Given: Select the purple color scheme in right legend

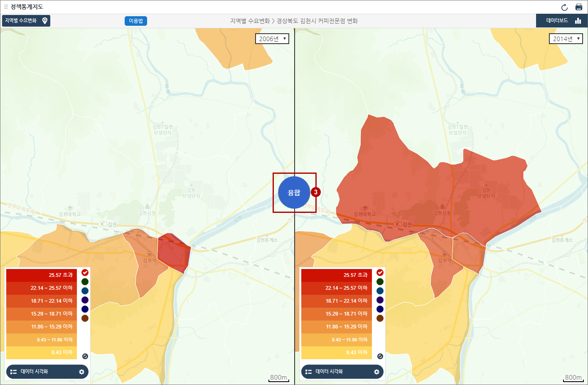Looking at the screenshot, I should pos(380,300).
